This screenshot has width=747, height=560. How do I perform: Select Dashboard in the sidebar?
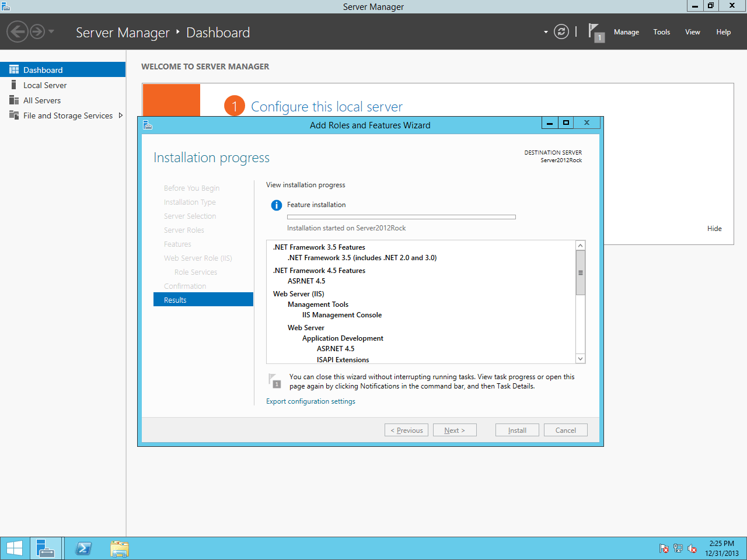coord(62,69)
